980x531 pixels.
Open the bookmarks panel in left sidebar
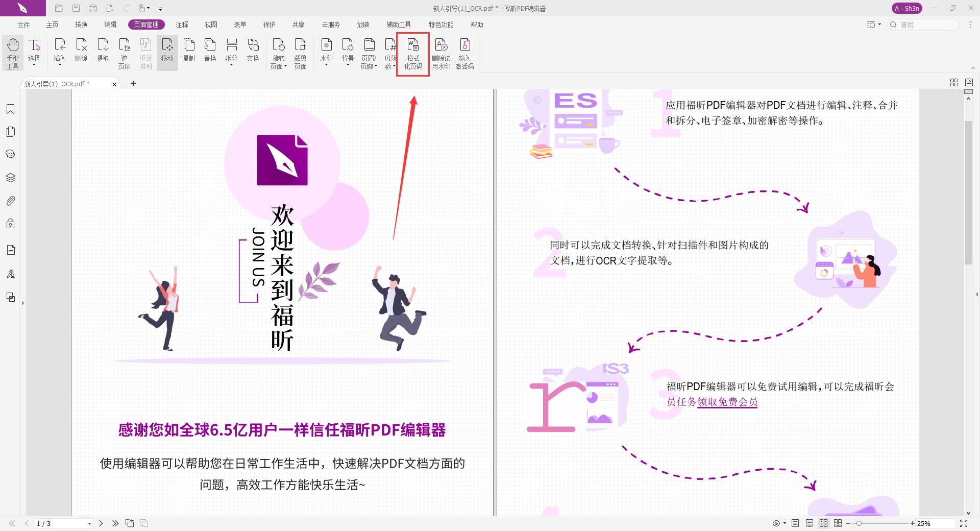click(10, 108)
